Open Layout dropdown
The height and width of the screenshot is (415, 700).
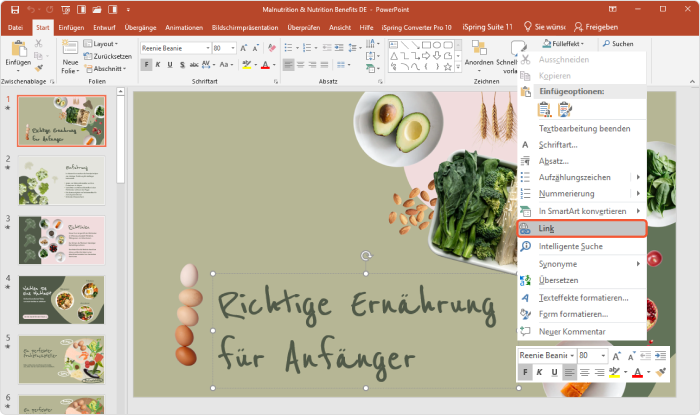tap(101, 44)
